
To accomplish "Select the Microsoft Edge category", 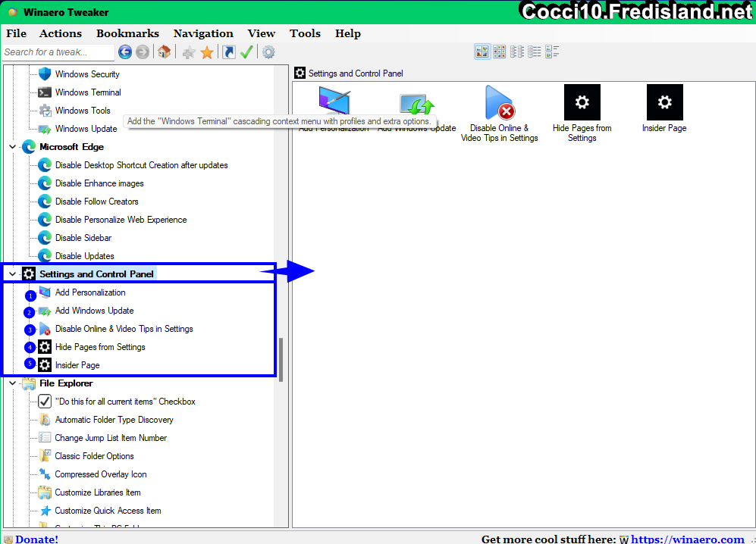I will click(x=71, y=147).
